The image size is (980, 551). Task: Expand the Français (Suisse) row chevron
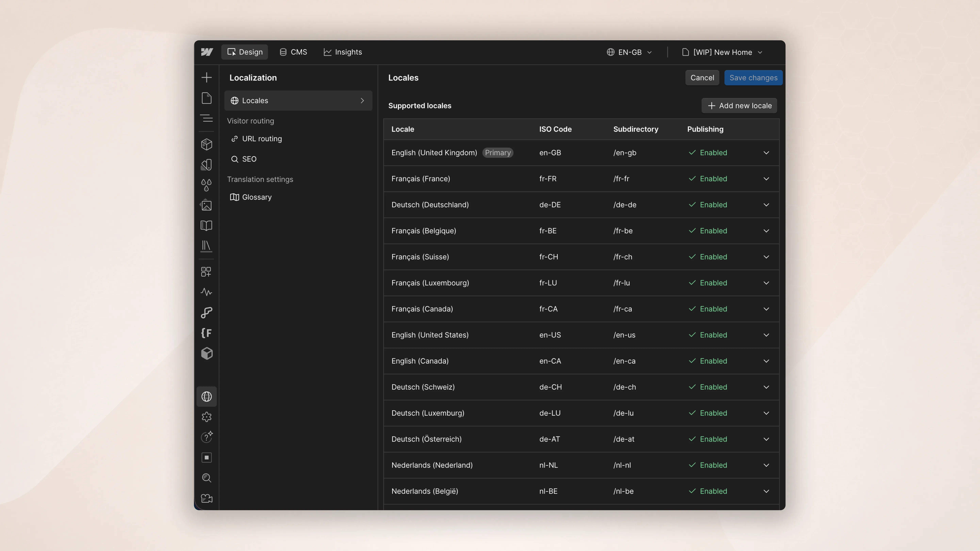[x=766, y=257]
